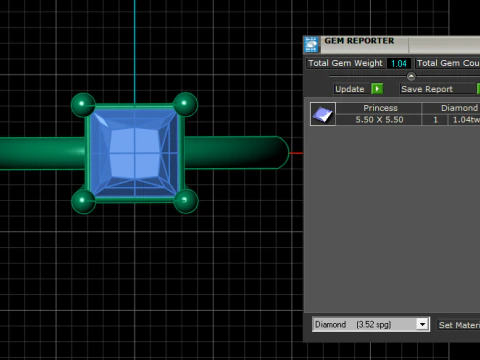Screen dimensions: 480x360
Task: Click the Gem Reporter panel icon
Action: (x=311, y=45)
